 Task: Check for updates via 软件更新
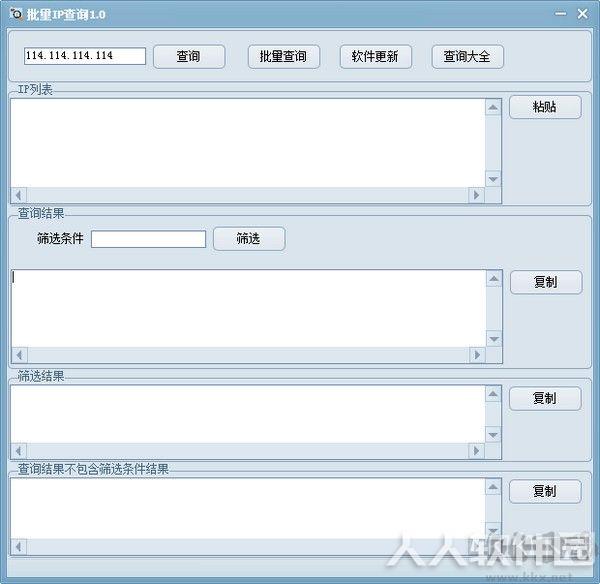coord(375,57)
